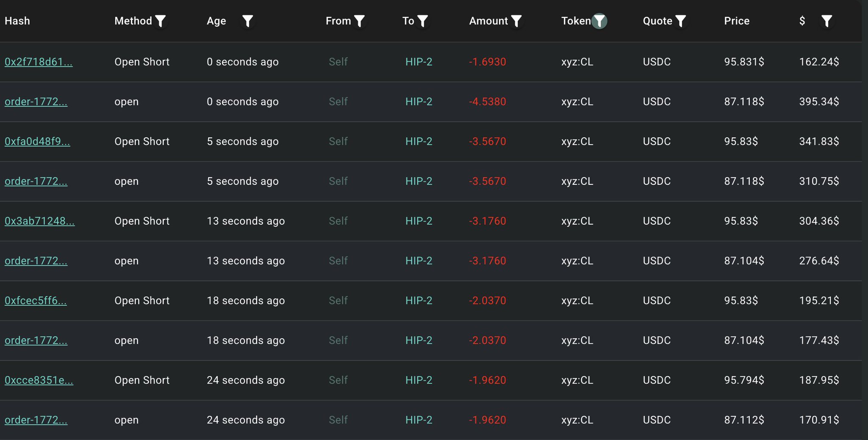Click the To column filter funnel
Viewport: 868px width, 440px height.
(x=422, y=21)
